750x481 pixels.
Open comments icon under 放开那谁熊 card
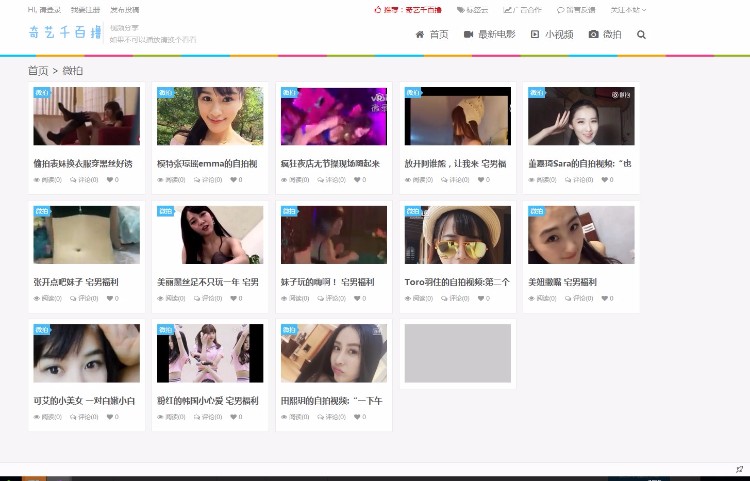coord(444,180)
